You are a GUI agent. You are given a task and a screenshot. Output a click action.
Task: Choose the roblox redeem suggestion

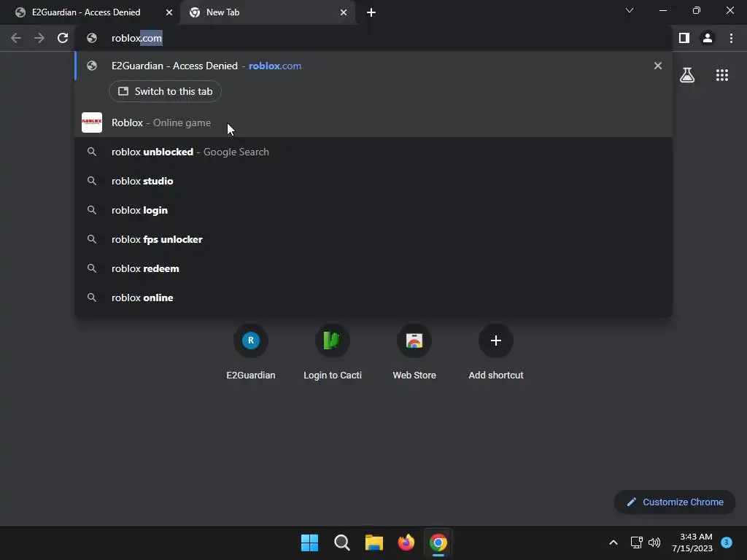tap(373, 268)
